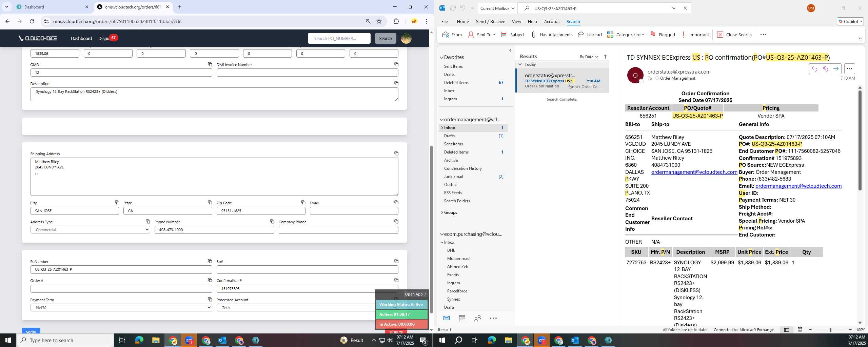Viewport: 868px width, 347px height.
Task: Copy the State field value
Action: coord(210,202)
